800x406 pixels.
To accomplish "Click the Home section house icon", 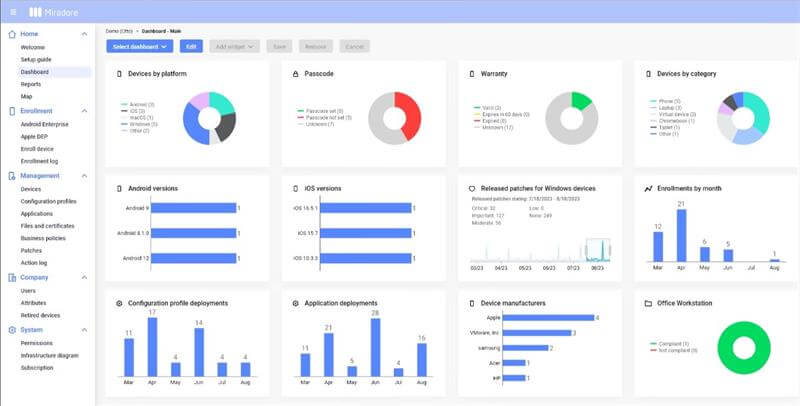I will [11, 34].
